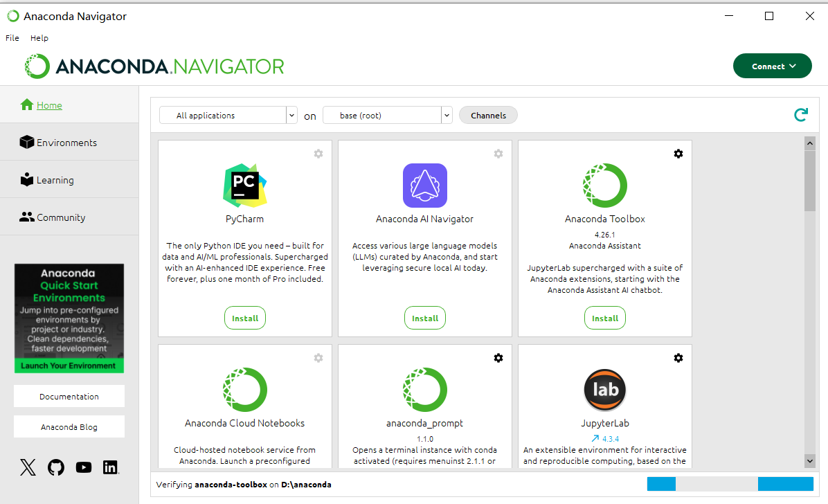
Task: Install Anaconda AI Navigator
Action: 425,318
